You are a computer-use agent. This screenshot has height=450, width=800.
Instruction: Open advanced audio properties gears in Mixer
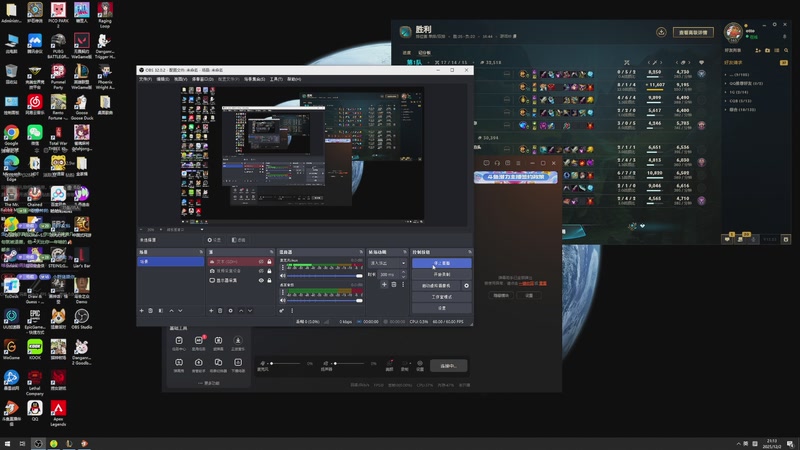(282, 311)
